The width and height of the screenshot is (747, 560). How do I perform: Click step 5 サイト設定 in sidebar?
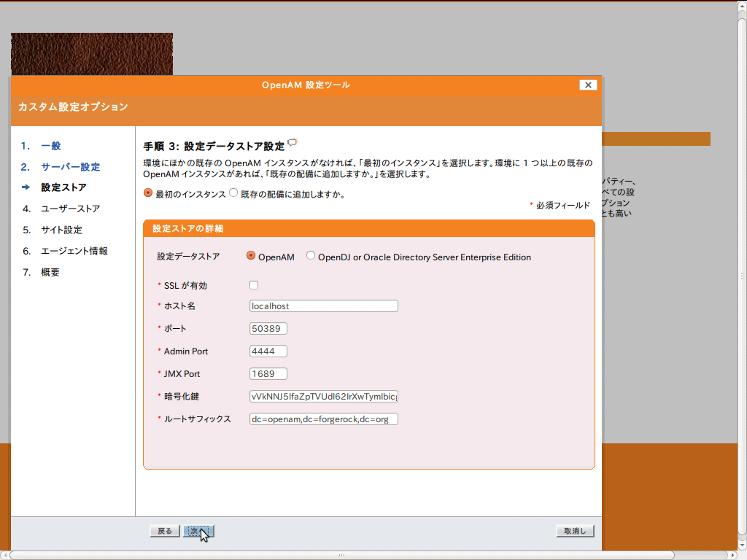click(61, 230)
